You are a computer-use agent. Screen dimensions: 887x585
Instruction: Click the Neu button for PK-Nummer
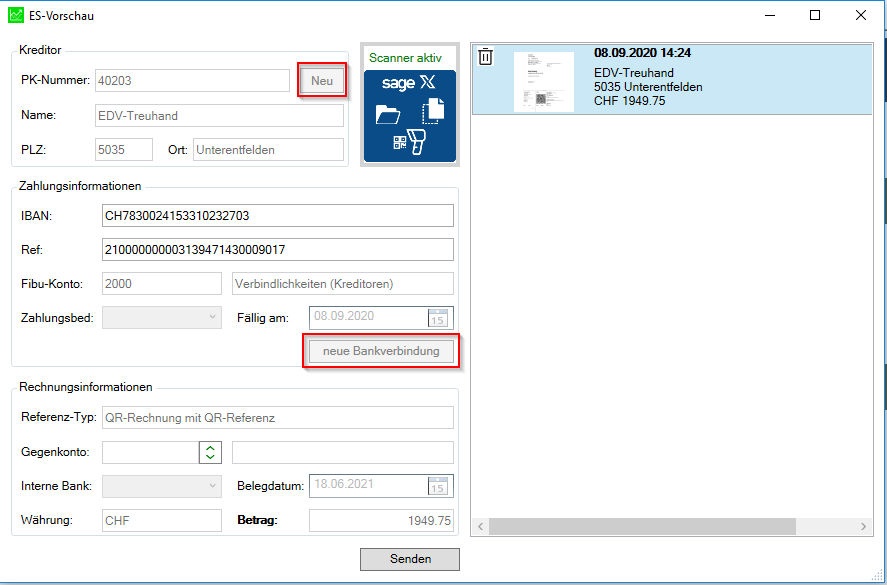coord(322,81)
